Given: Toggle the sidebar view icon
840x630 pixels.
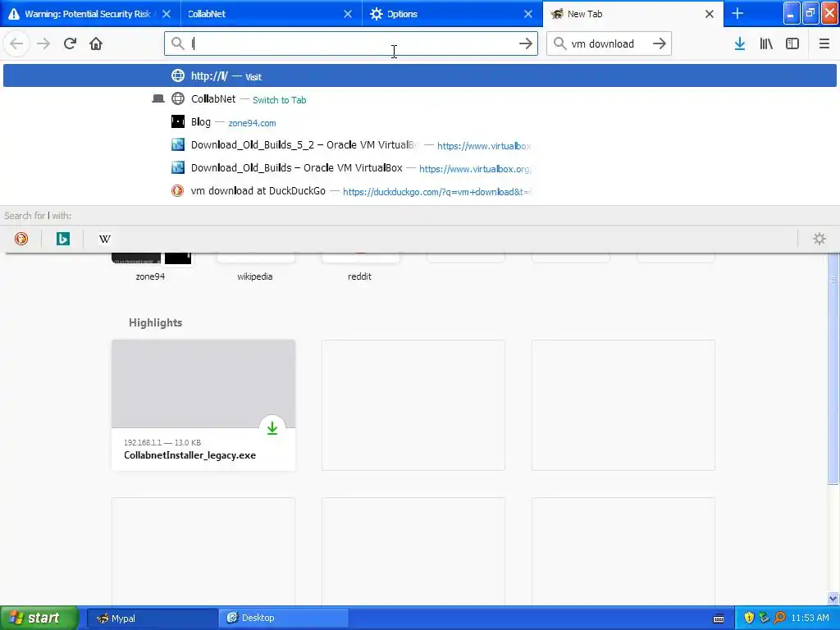Looking at the screenshot, I should coord(792,43).
